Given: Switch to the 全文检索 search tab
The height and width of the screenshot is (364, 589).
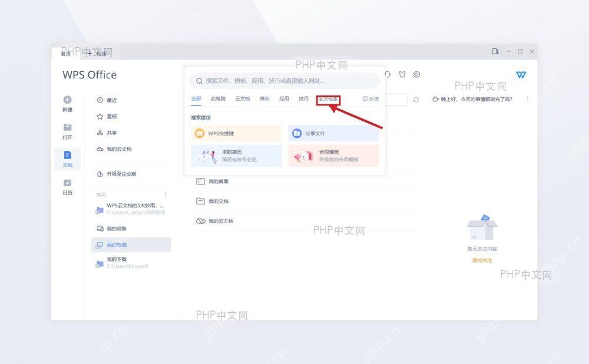Looking at the screenshot, I should [x=328, y=99].
